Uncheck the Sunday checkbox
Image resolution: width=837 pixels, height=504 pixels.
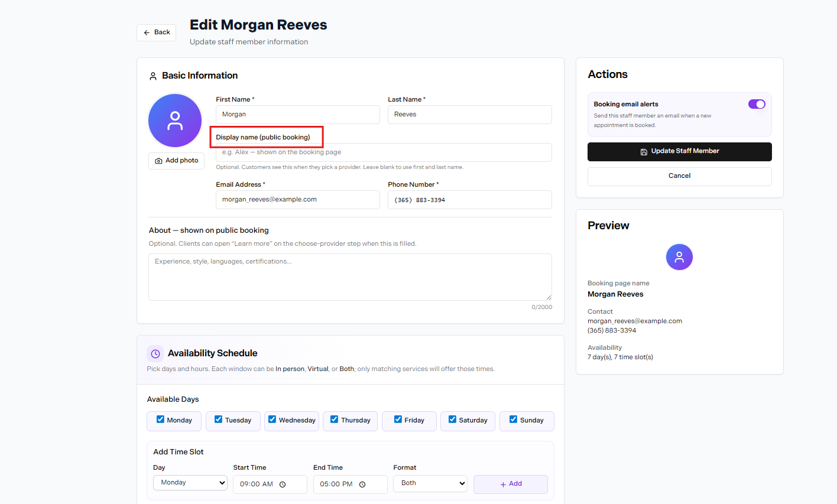click(514, 420)
